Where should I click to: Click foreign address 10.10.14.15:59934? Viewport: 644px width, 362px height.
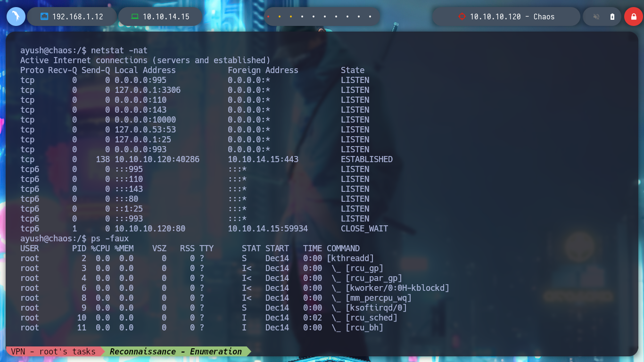(x=268, y=229)
